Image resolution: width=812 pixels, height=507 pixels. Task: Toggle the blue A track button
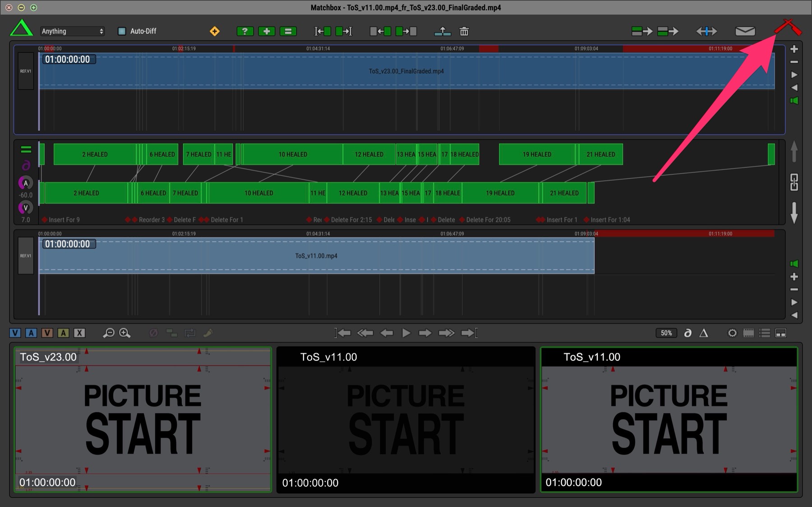point(31,333)
